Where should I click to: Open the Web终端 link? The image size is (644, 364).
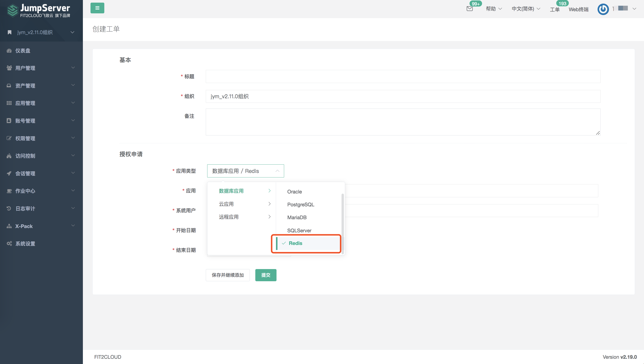[578, 9]
